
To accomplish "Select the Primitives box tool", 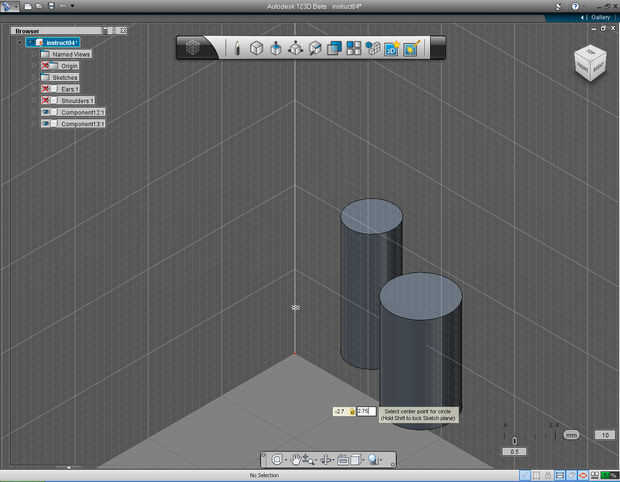I will point(256,48).
